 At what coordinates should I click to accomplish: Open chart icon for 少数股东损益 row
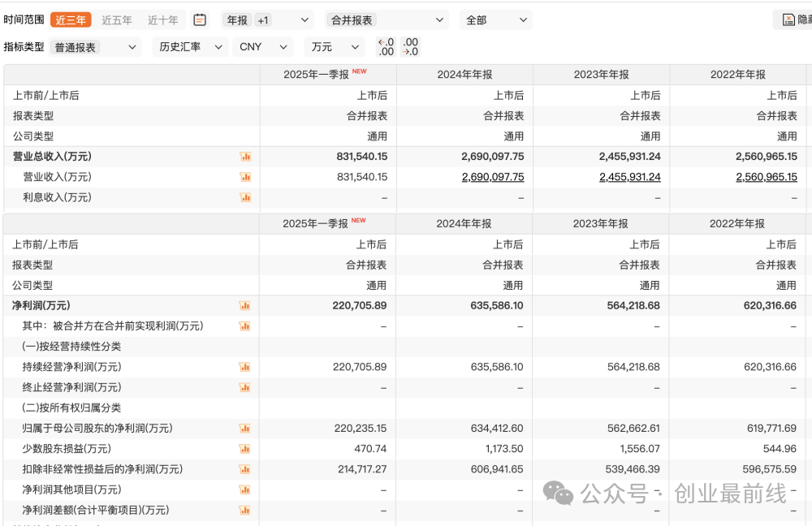[244, 449]
